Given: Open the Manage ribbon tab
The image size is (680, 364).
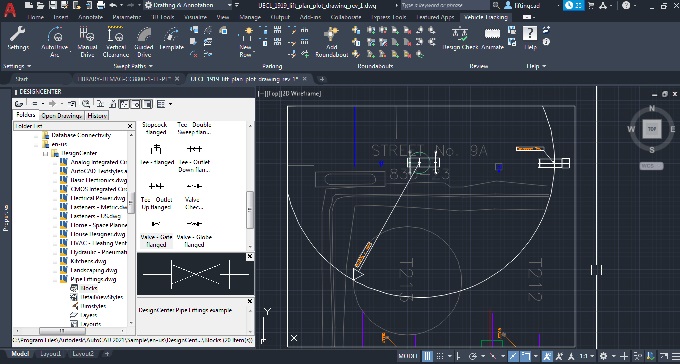Looking at the screenshot, I should tap(250, 17).
